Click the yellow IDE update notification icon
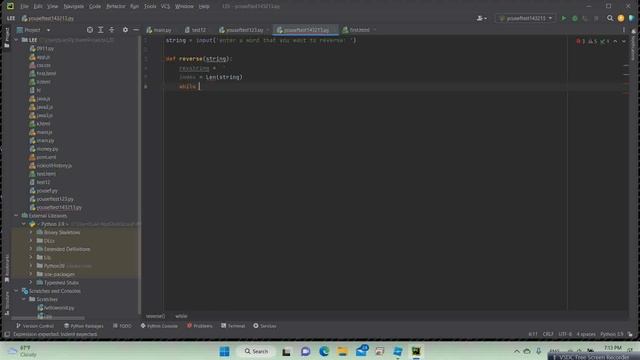Screen dimensions: 640x360 click(621, 18)
